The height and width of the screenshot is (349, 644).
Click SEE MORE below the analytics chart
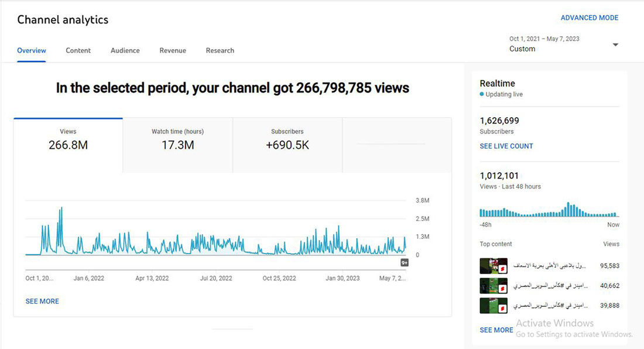coord(42,301)
